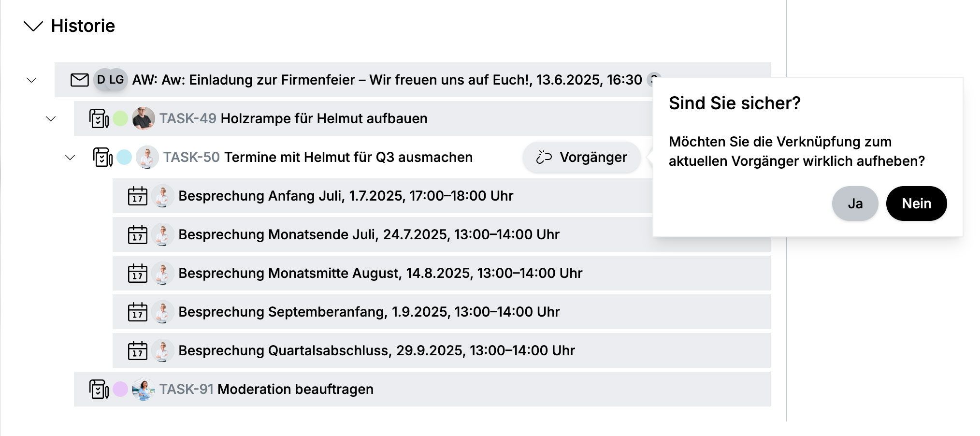The image size is (980, 436).
Task: Collapse the Historie section
Action: point(33,26)
